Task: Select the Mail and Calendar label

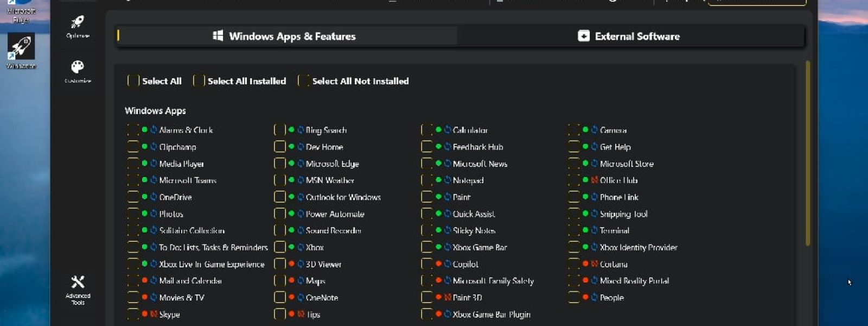Action: pyautogui.click(x=190, y=281)
